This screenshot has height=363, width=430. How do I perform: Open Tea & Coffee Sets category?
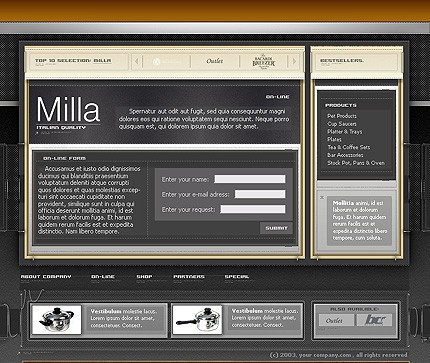[x=349, y=147]
